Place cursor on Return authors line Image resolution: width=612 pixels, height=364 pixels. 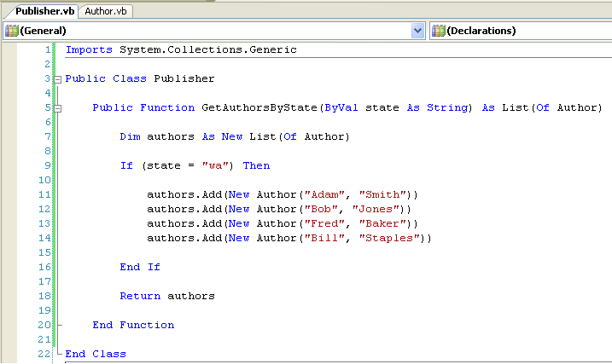pos(167,296)
